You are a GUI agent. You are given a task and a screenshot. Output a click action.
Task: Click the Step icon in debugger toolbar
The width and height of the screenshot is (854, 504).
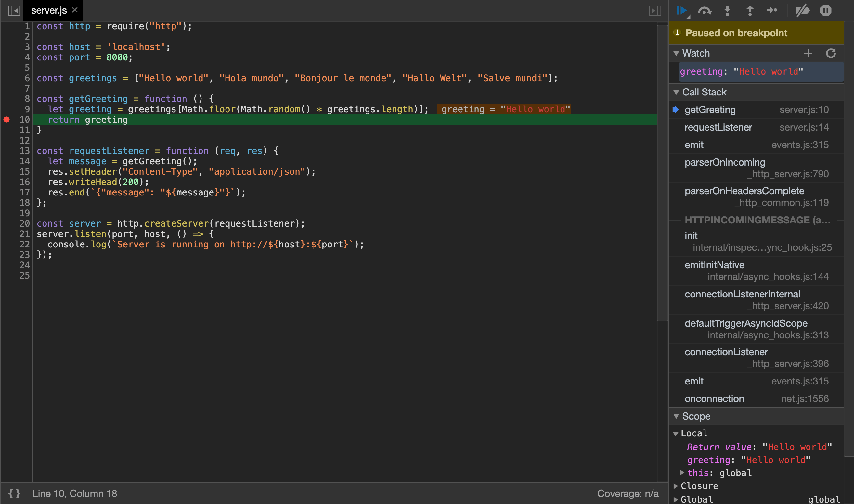click(772, 10)
